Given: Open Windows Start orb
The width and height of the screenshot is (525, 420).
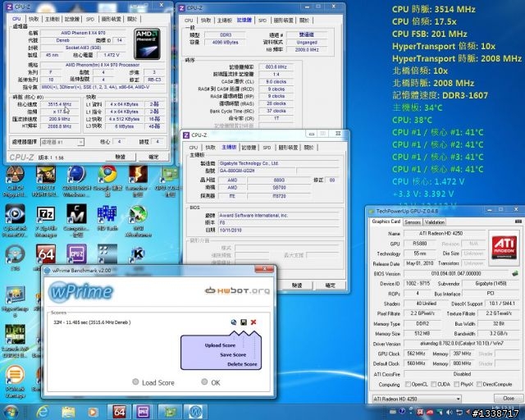Looking at the screenshot, I should click(11, 412).
